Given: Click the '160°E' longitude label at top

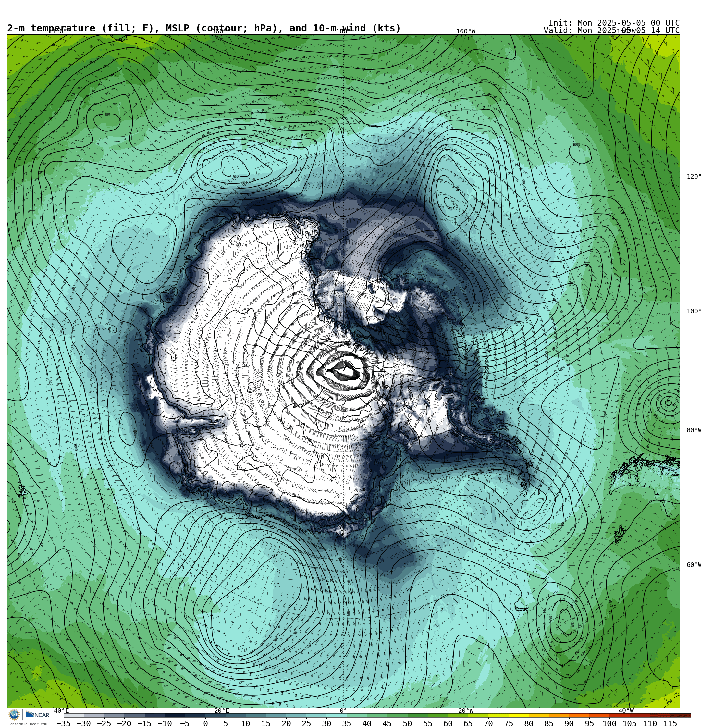Looking at the screenshot, I should tap(221, 31).
